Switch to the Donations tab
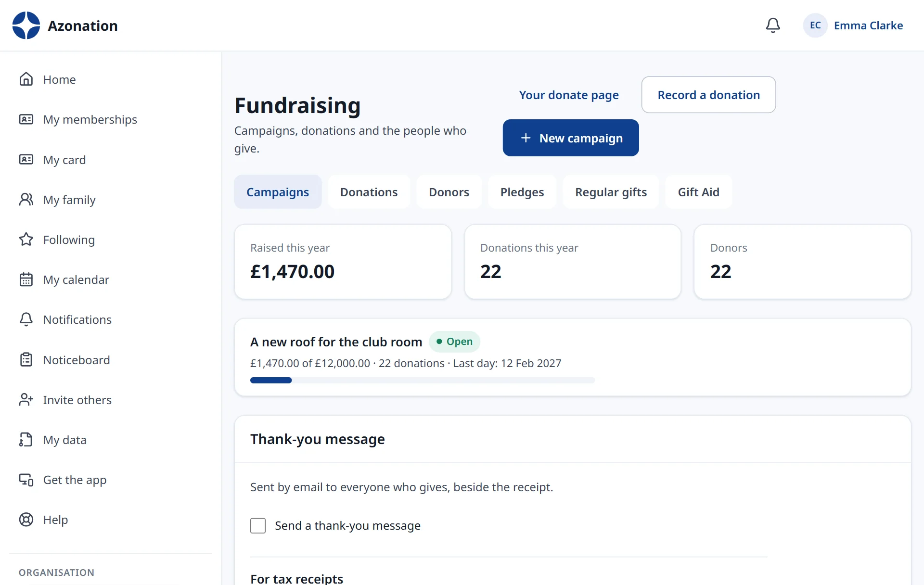The width and height of the screenshot is (924, 585). point(369,192)
